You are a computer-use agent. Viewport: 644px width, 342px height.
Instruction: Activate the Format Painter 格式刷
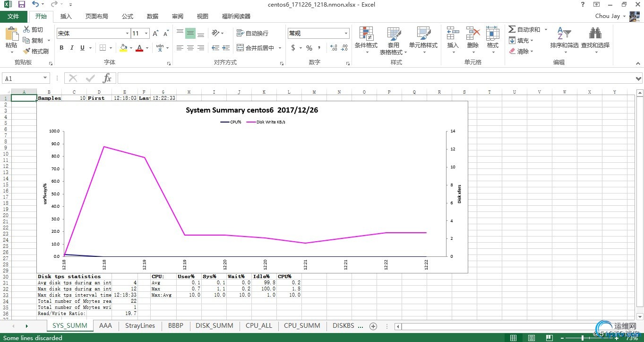pos(36,51)
